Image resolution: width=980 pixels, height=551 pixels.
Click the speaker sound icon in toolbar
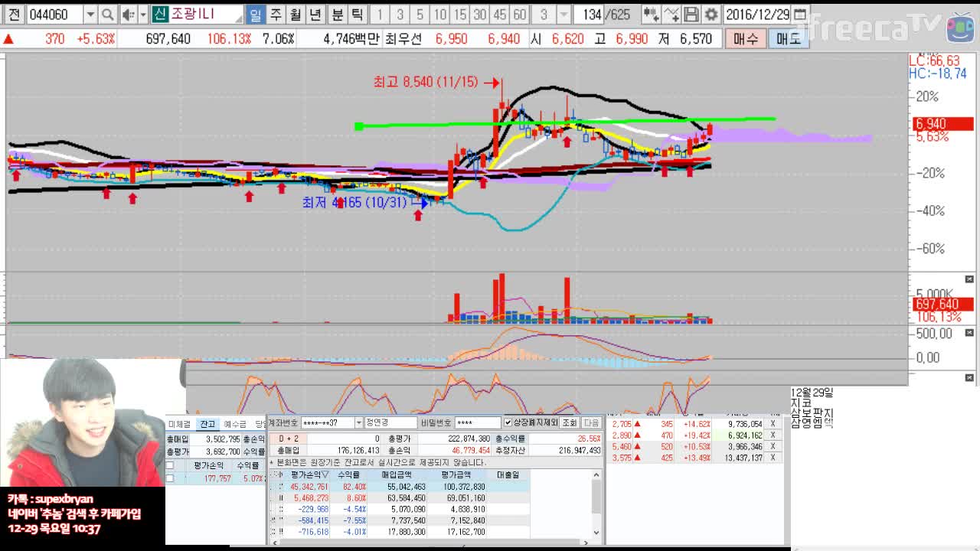[x=127, y=15]
